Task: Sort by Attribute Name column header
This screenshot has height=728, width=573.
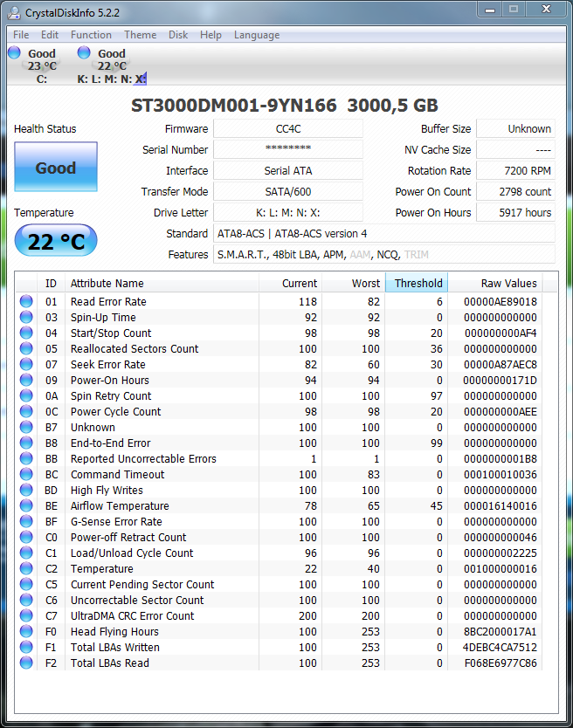Action: (x=162, y=283)
